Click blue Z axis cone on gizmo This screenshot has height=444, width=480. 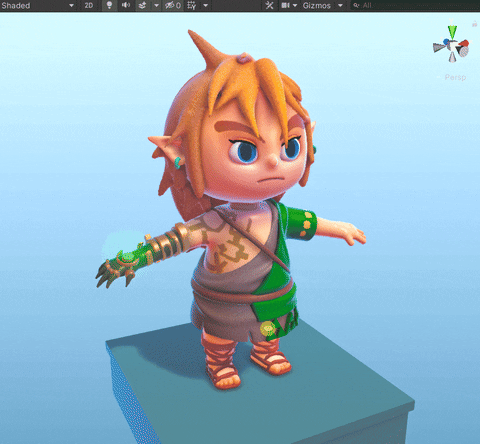click(x=446, y=42)
